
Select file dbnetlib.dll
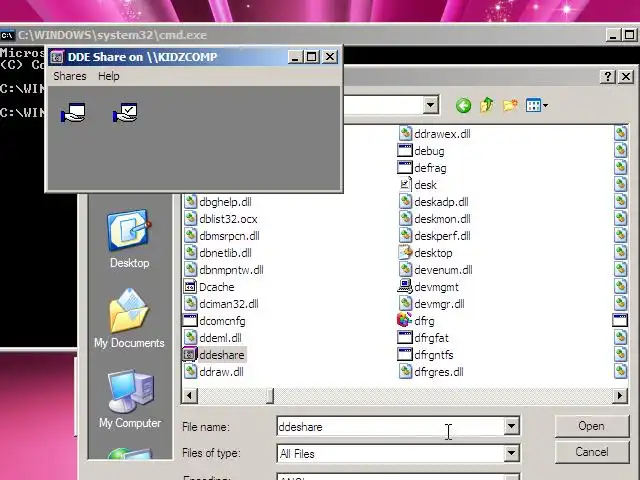point(218,253)
